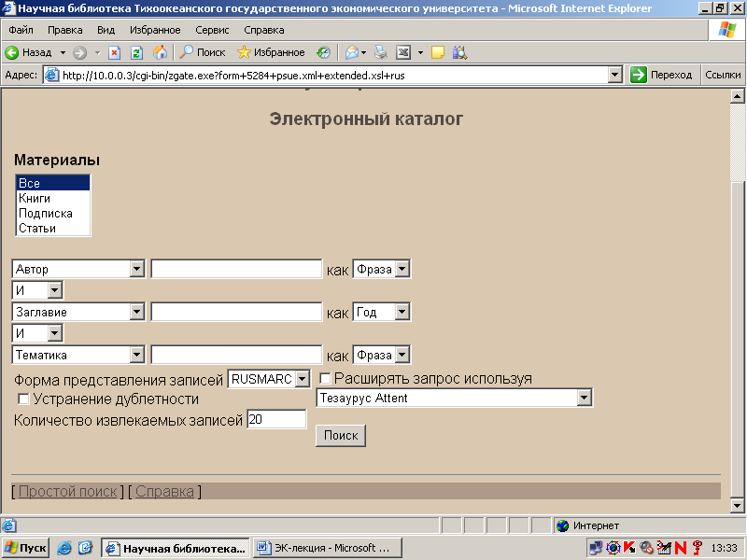Select Книги in the Материалы list
Viewport: 747px width, 560px height.
(53, 198)
